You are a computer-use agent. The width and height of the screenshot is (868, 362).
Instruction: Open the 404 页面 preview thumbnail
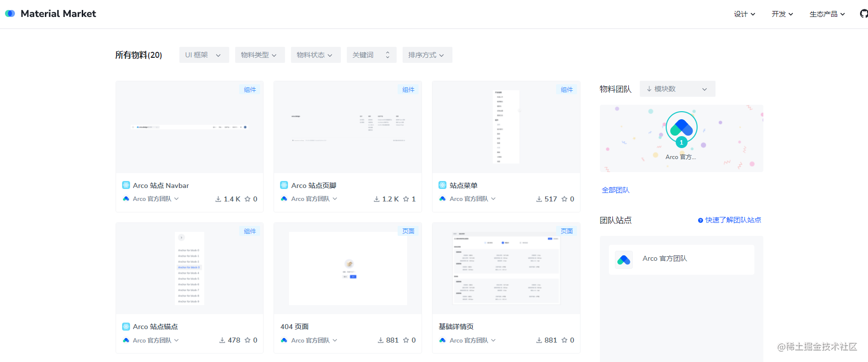(348, 268)
